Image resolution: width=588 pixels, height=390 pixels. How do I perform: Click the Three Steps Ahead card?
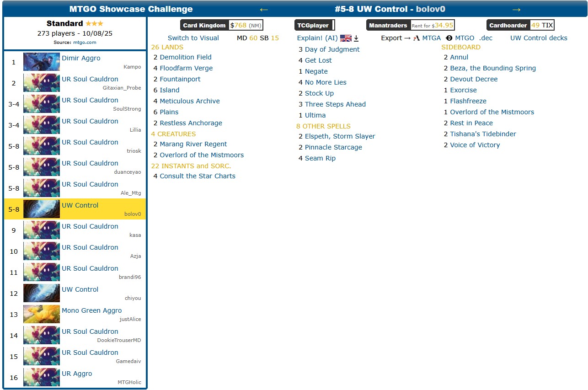coord(335,104)
